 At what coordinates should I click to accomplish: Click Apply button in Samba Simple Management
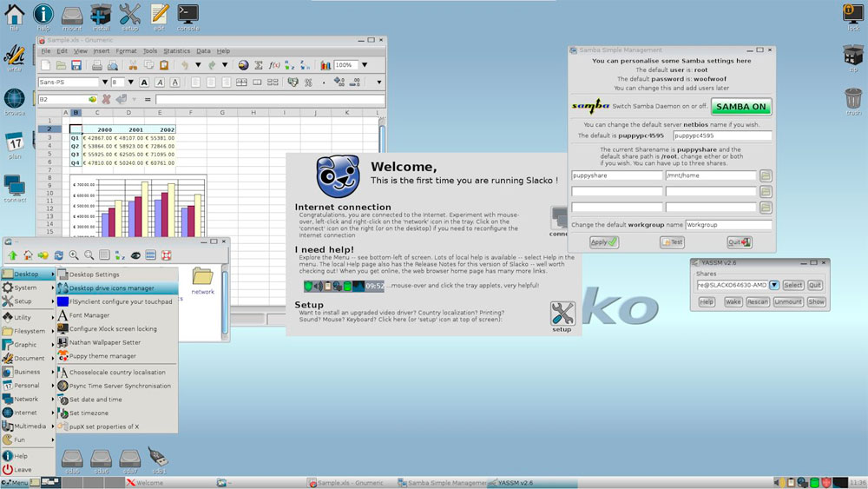[604, 242]
